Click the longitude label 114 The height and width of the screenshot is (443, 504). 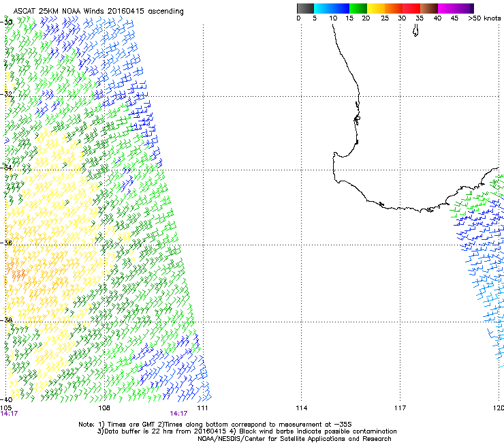coord(301,408)
